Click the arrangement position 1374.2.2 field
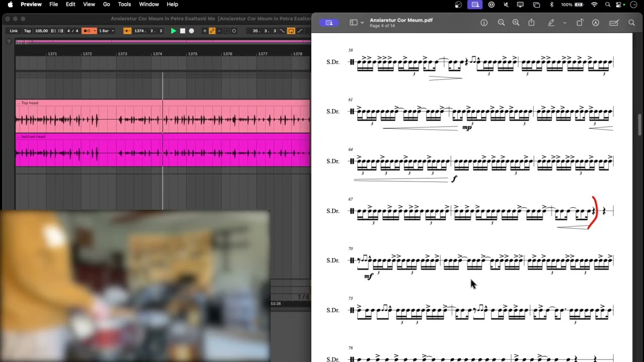This screenshot has height=362, width=644. pos(148,31)
